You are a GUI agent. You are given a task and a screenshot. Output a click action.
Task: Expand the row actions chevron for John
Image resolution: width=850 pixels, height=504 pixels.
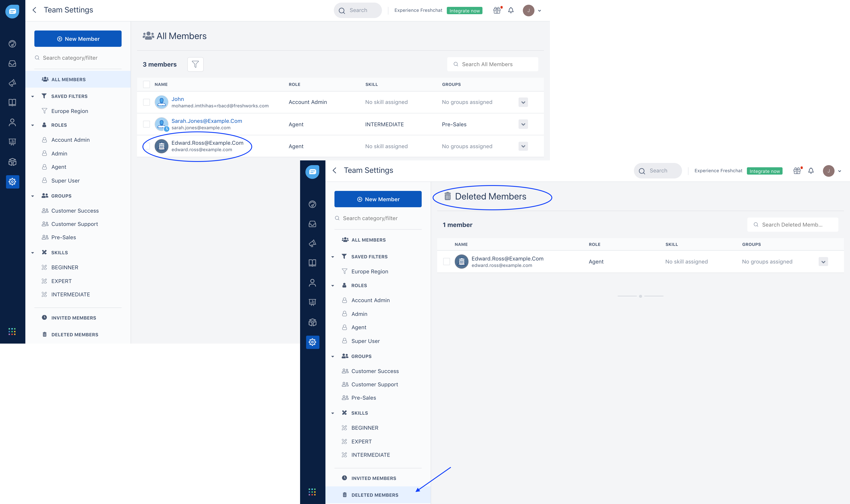click(x=523, y=102)
